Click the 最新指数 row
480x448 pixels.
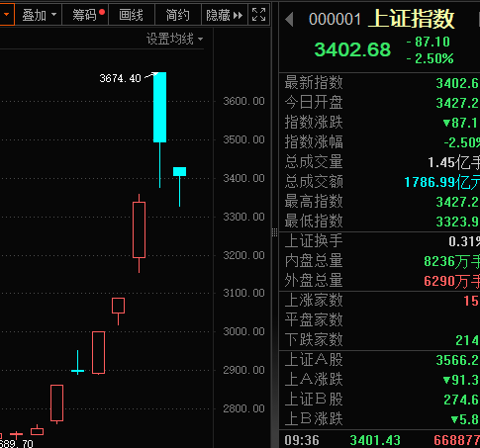point(379,83)
